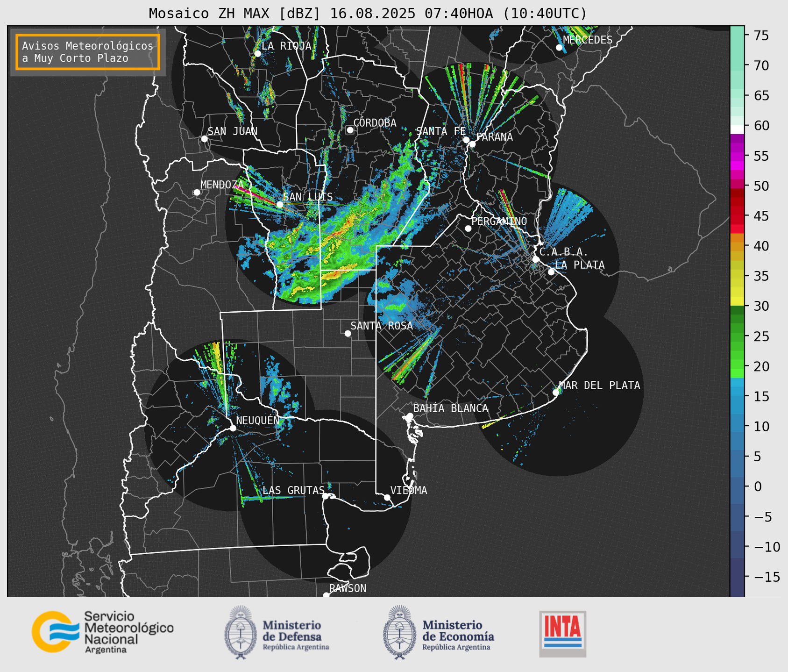Click the Rawson city dot
788x672 pixels.
(326, 595)
